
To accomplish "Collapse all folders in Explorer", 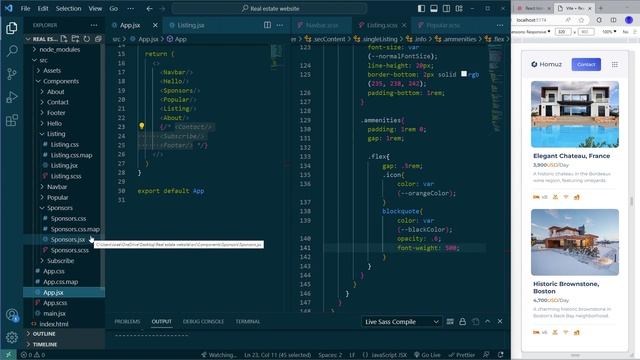I will (98, 39).
